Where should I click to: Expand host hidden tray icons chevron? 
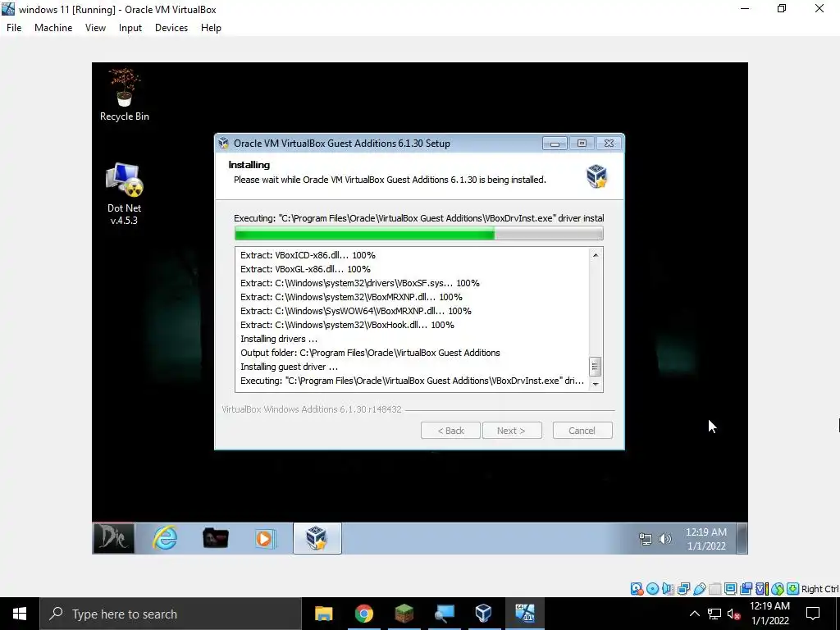(x=694, y=614)
